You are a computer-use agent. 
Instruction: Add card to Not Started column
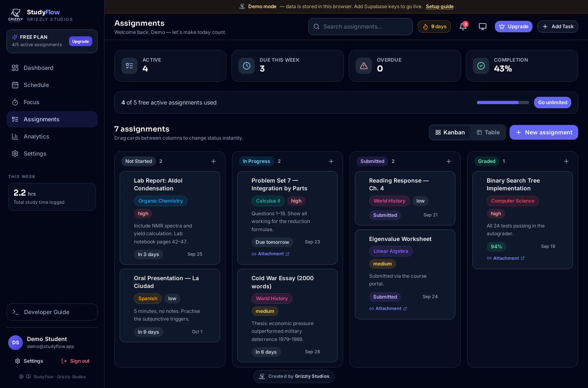213,161
